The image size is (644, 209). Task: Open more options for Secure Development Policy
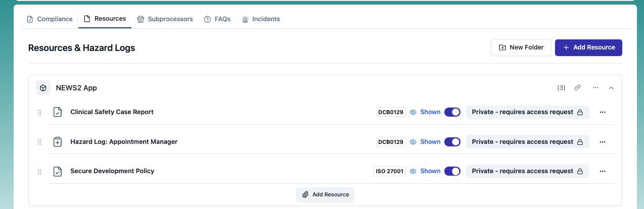[x=602, y=171]
